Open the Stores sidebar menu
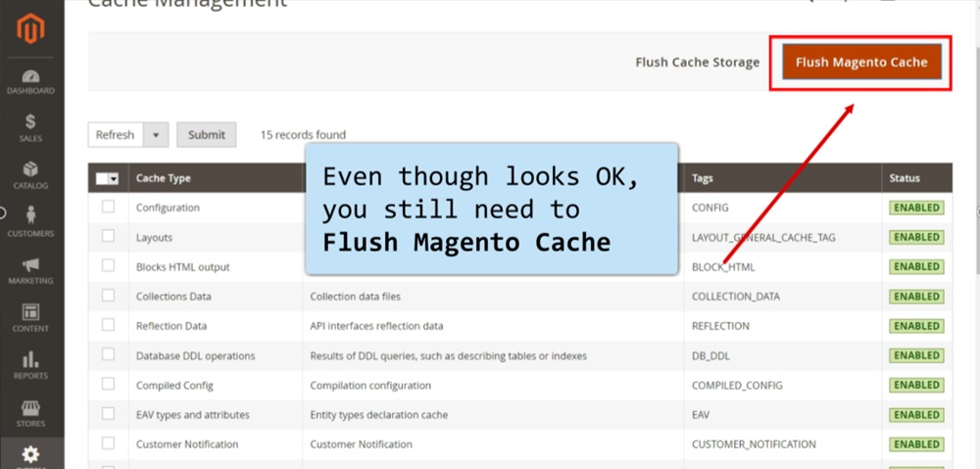This screenshot has height=469, width=980. click(x=30, y=413)
